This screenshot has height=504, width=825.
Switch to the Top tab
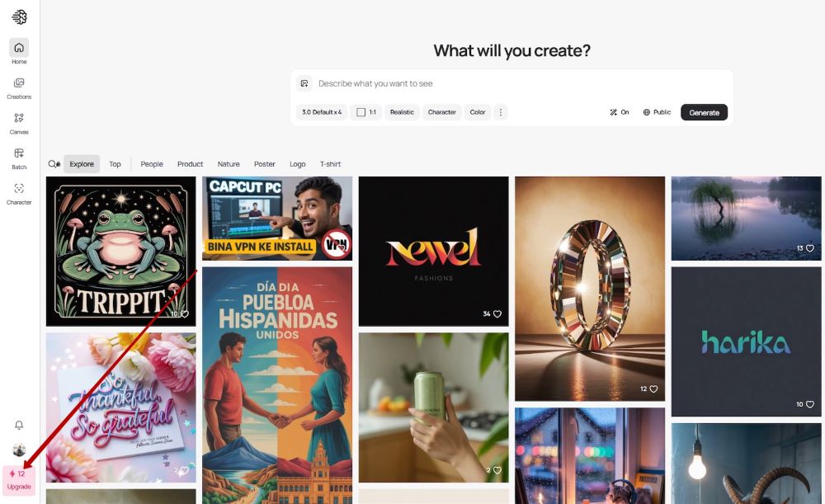115,164
